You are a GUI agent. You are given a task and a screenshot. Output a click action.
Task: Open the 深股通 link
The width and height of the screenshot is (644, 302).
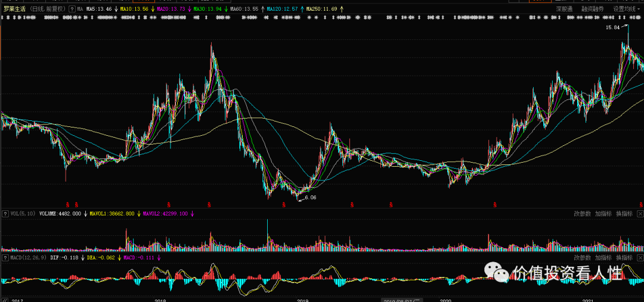[565, 8]
